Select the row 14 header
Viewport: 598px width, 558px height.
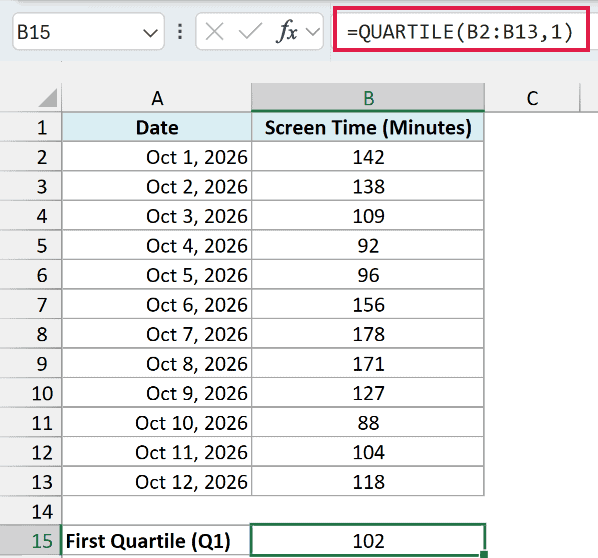pyautogui.click(x=31, y=511)
